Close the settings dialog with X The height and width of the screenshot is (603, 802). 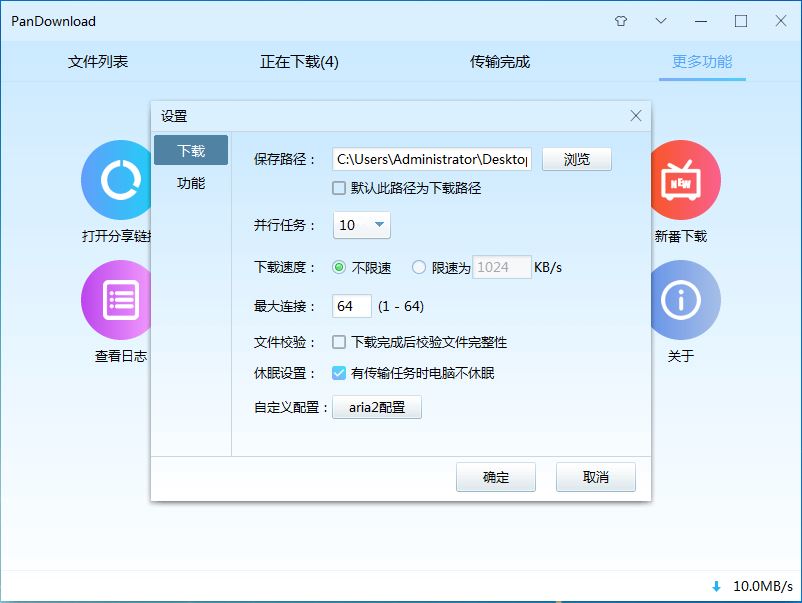pyautogui.click(x=636, y=116)
